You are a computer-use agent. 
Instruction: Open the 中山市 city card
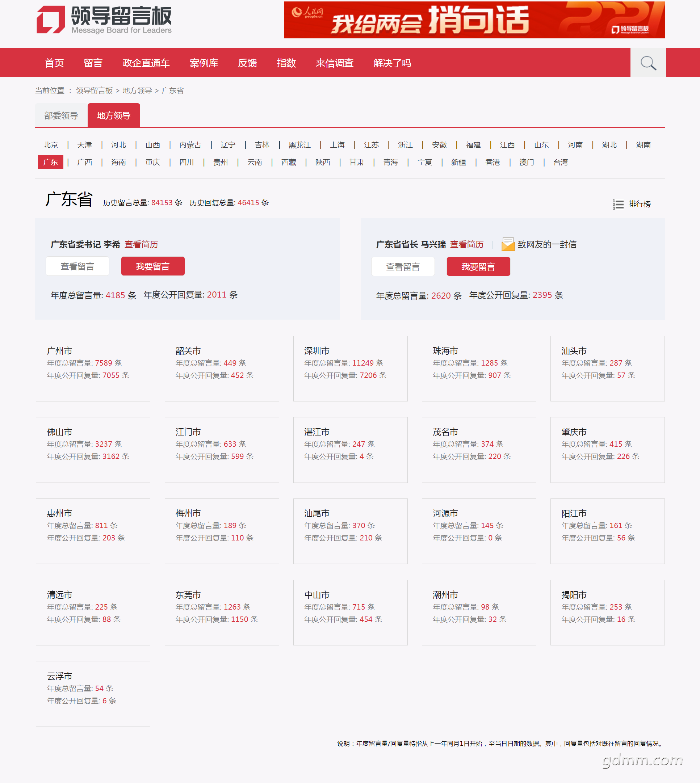[351, 613]
